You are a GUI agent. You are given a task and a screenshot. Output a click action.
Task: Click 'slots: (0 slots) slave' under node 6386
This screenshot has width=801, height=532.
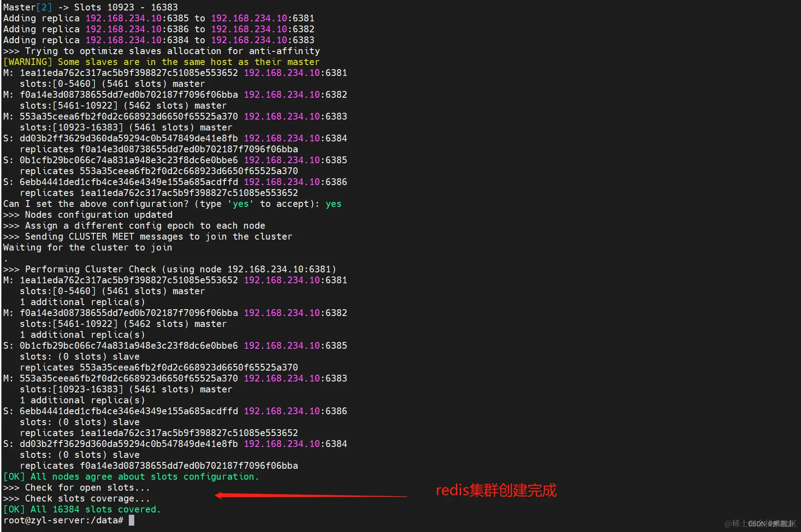coord(80,422)
